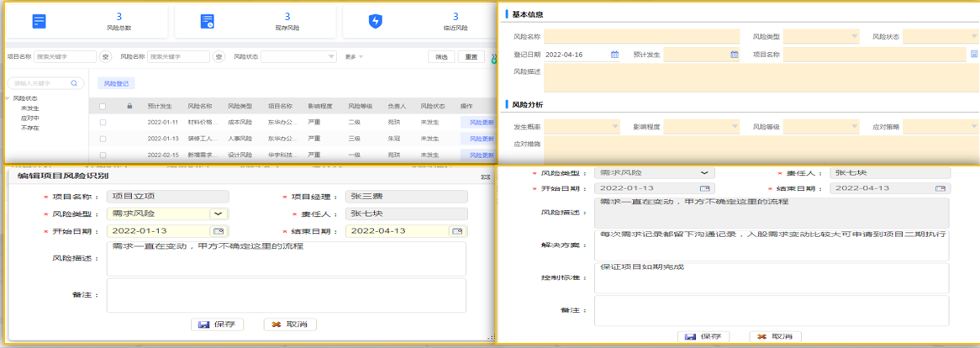Screen dimensions: 980x348
Task: Click 风险更新 for the 2022-01-13 row
Action: 479,139
